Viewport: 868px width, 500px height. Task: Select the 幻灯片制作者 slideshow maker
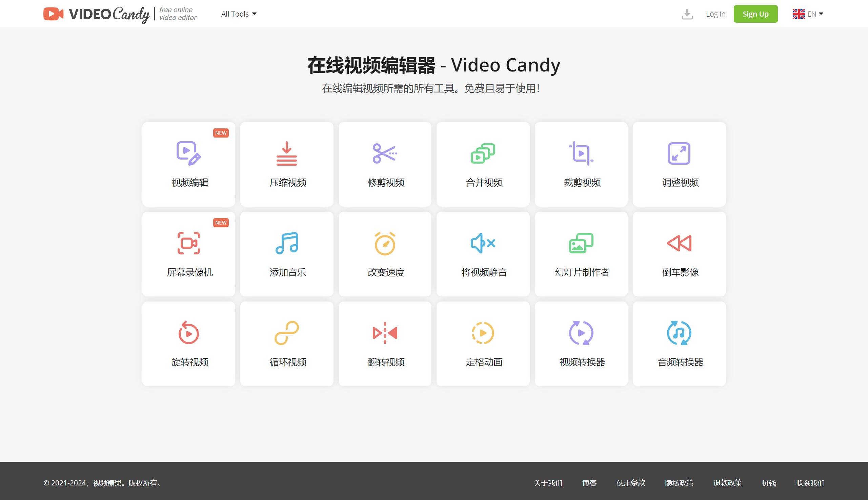(x=581, y=254)
